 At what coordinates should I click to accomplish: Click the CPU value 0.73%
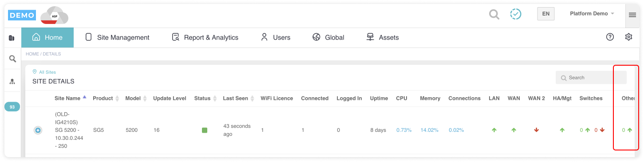point(404,130)
